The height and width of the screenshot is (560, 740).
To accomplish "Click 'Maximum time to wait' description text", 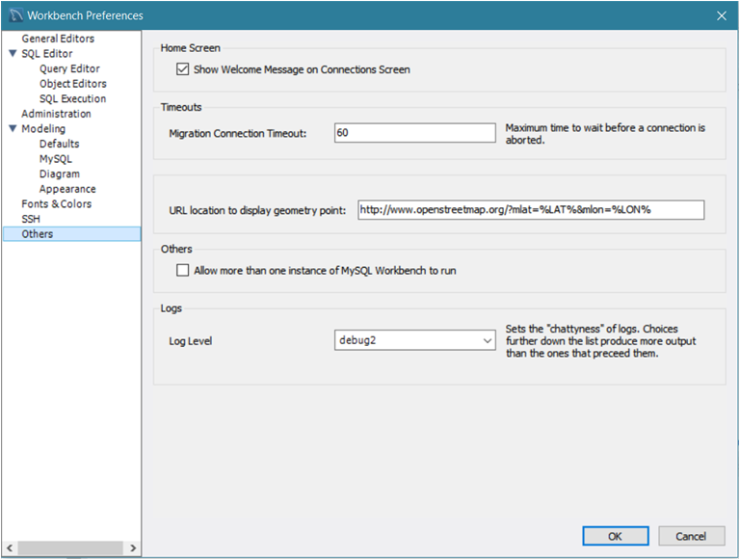I will [x=605, y=134].
